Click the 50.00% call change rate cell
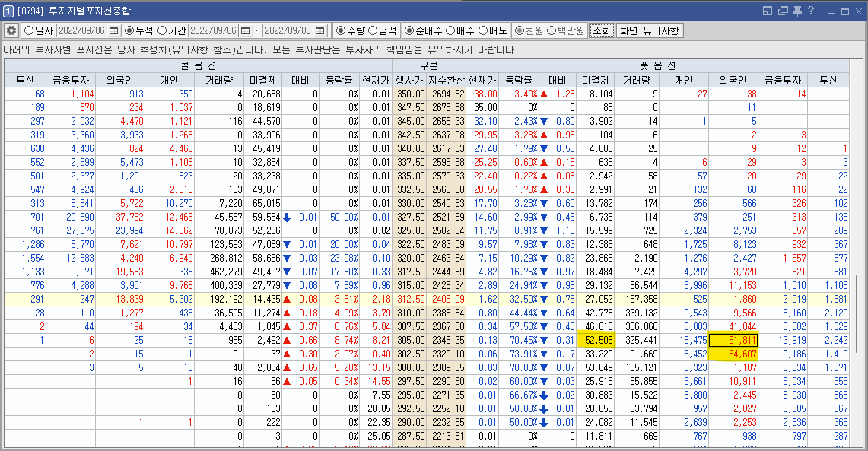The height and width of the screenshot is (451, 868). click(339, 217)
